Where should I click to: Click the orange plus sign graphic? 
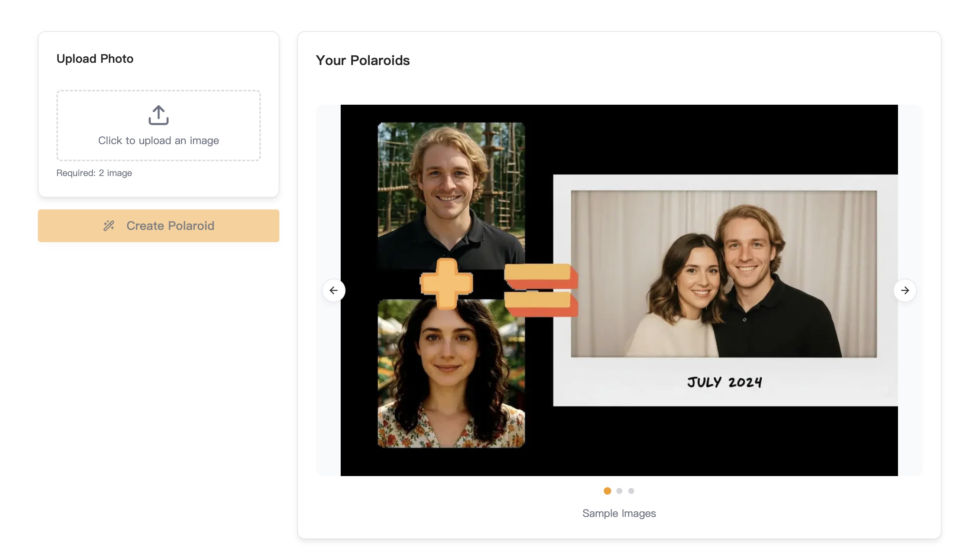point(446,284)
